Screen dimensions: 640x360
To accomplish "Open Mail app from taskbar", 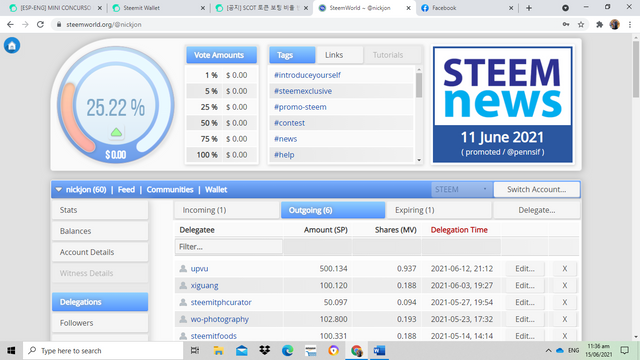I will click(242, 351).
